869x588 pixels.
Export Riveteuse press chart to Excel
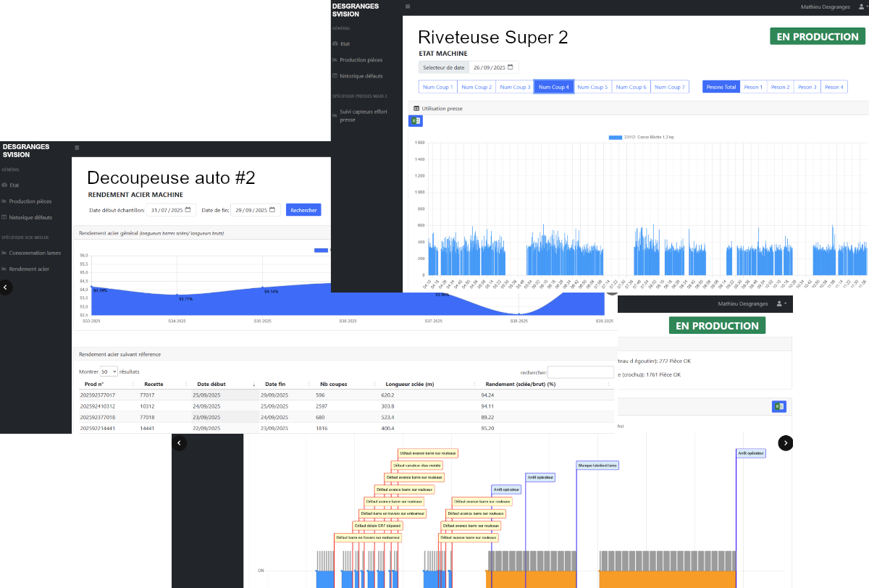(x=416, y=121)
